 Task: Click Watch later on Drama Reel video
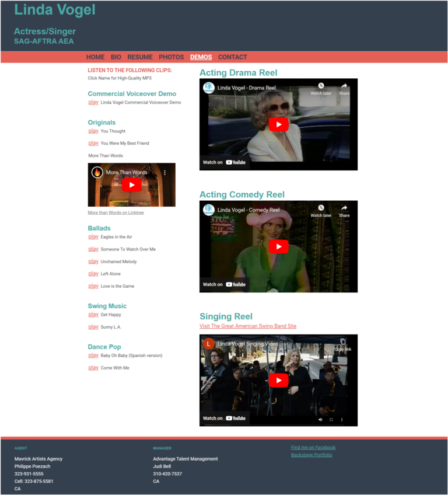click(321, 88)
